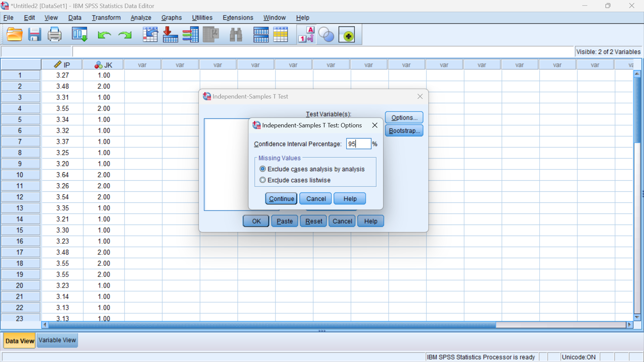Open the Analyze menu

[x=141, y=18]
